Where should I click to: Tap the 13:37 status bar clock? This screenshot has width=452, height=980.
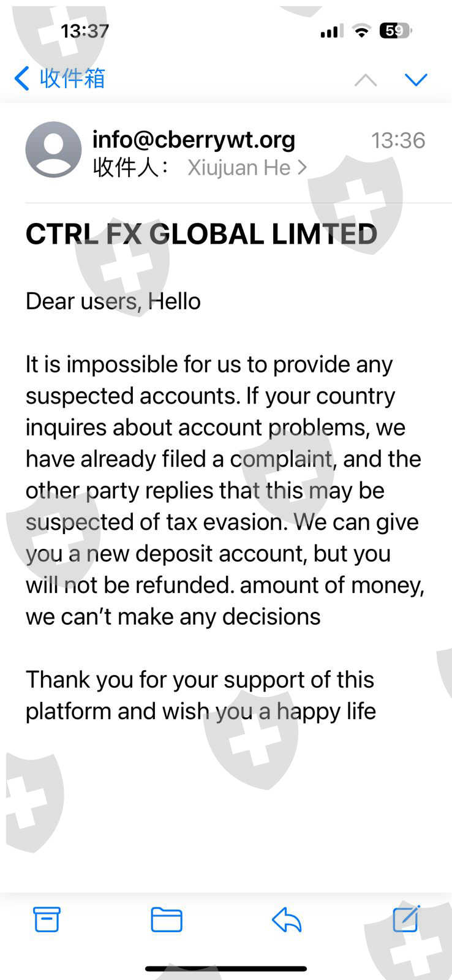click(x=85, y=31)
